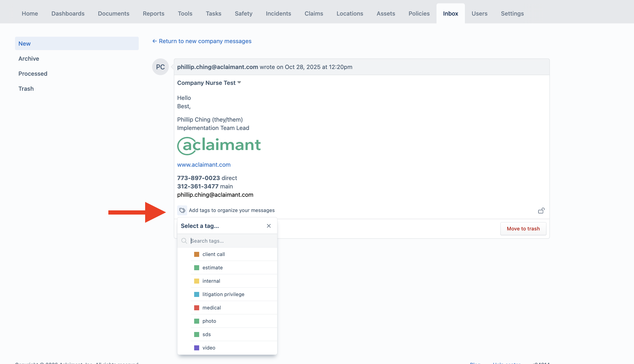Image resolution: width=634 pixels, height=364 pixels.
Task: Open the Documents tab
Action: [x=114, y=13]
